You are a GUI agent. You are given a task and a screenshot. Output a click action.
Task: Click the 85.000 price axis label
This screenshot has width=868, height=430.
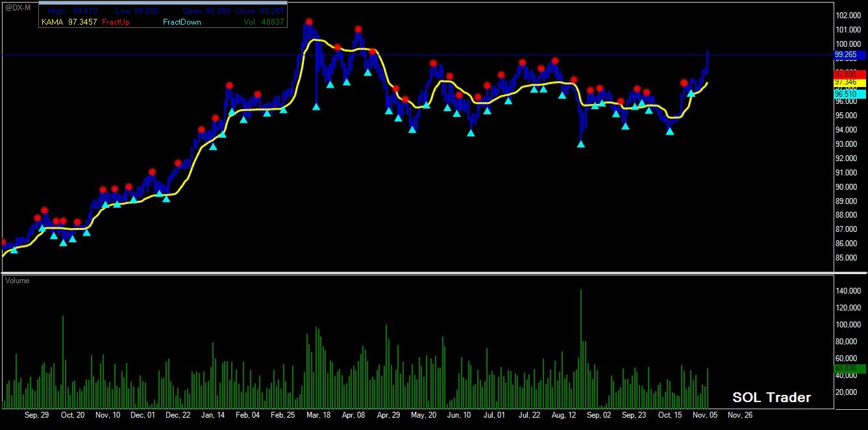[x=847, y=258]
